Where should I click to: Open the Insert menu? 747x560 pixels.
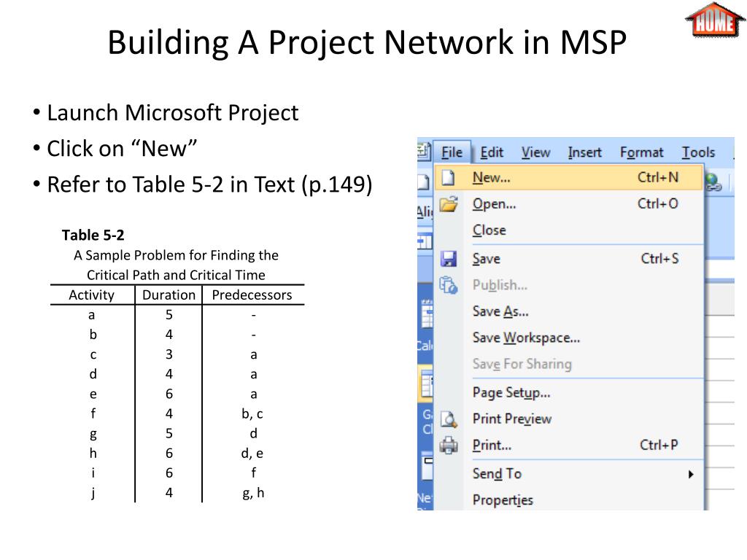pos(584,152)
